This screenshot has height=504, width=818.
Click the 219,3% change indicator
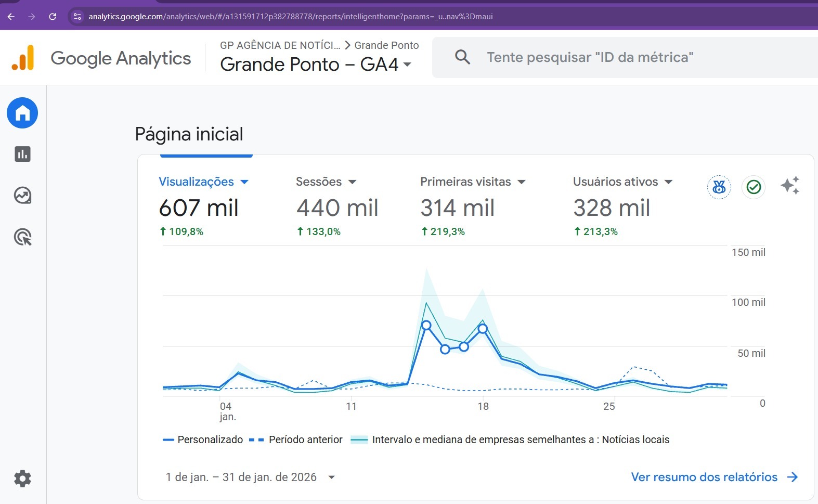coord(443,231)
